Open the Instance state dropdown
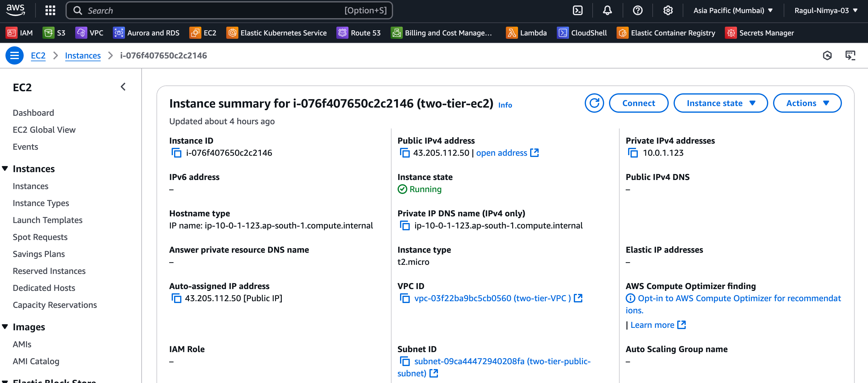The width and height of the screenshot is (868, 383). (720, 103)
